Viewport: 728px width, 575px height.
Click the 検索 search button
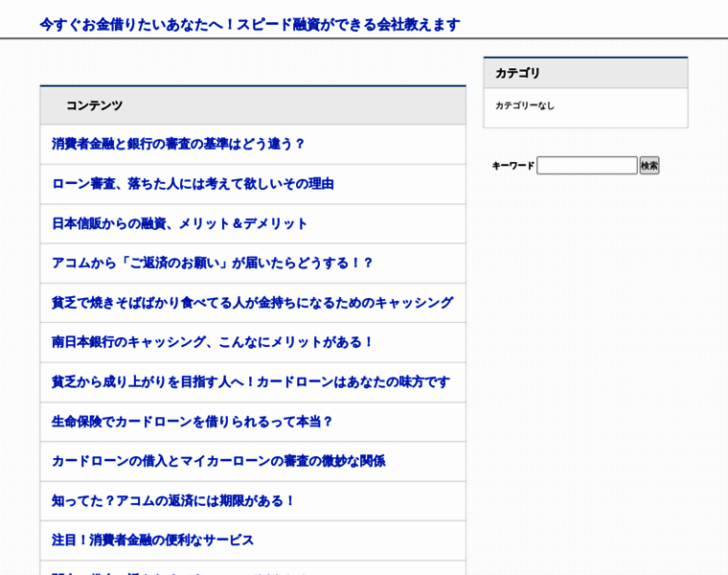point(649,166)
